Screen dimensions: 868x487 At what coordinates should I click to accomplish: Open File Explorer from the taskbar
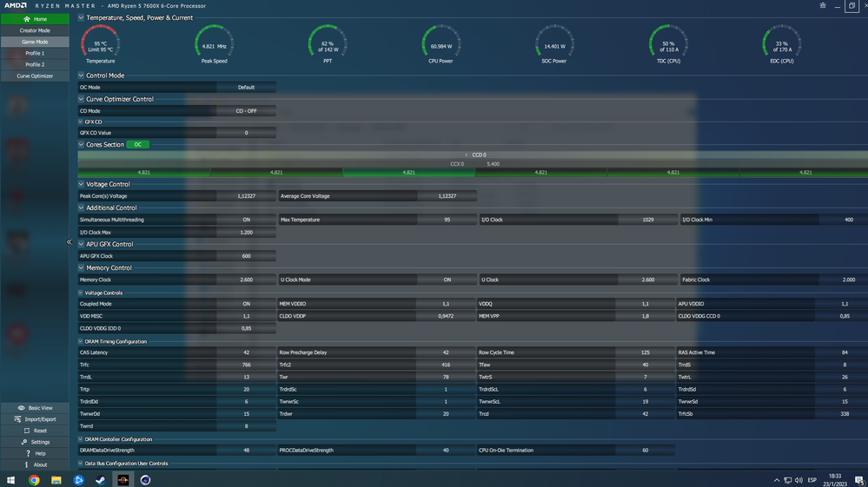pos(56,480)
